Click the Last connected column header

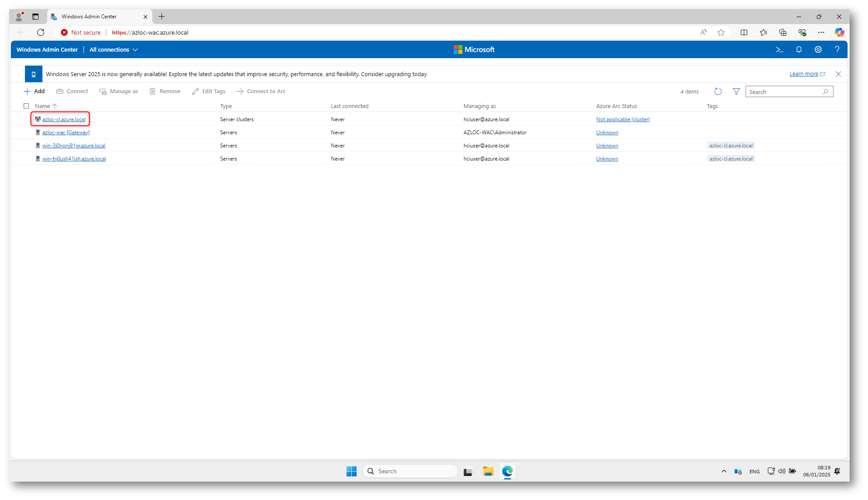point(350,106)
